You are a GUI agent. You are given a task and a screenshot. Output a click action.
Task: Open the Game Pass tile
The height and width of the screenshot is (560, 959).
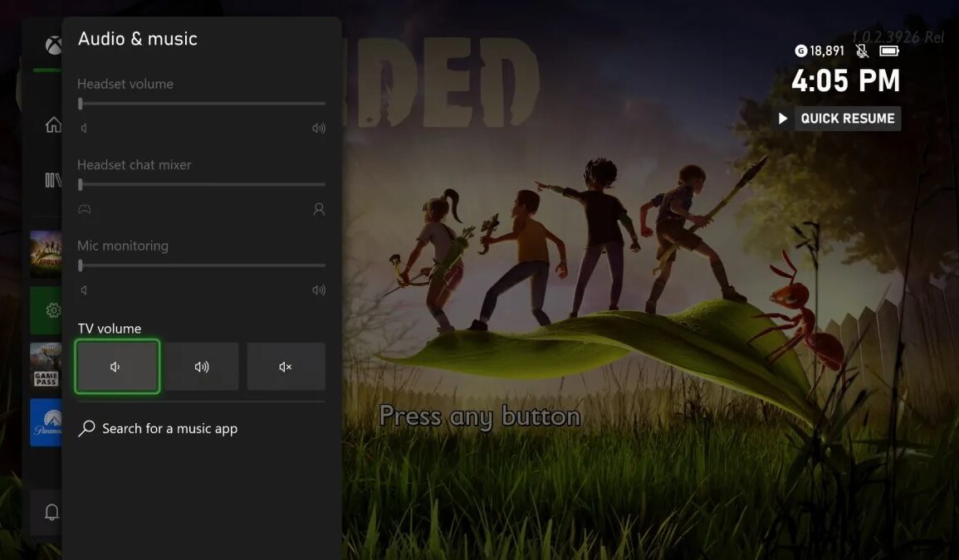46,366
